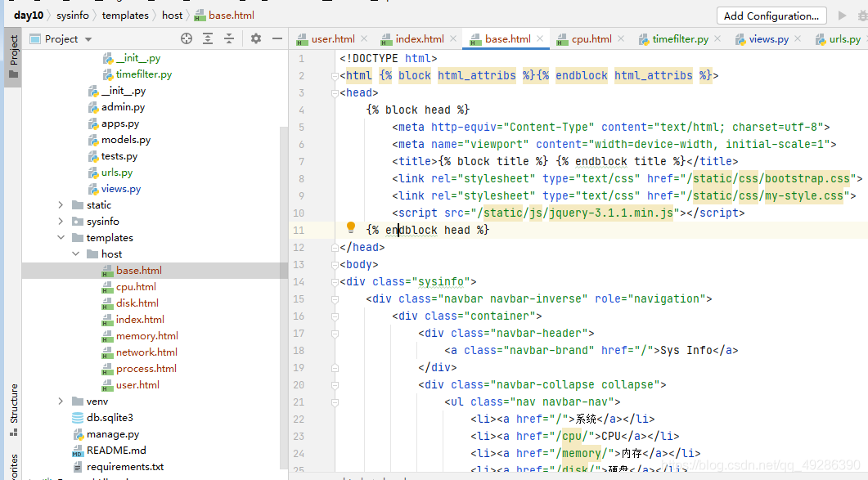The image size is (868, 480).
Task: Fold the sysinfo div on line 14
Action: point(335,282)
